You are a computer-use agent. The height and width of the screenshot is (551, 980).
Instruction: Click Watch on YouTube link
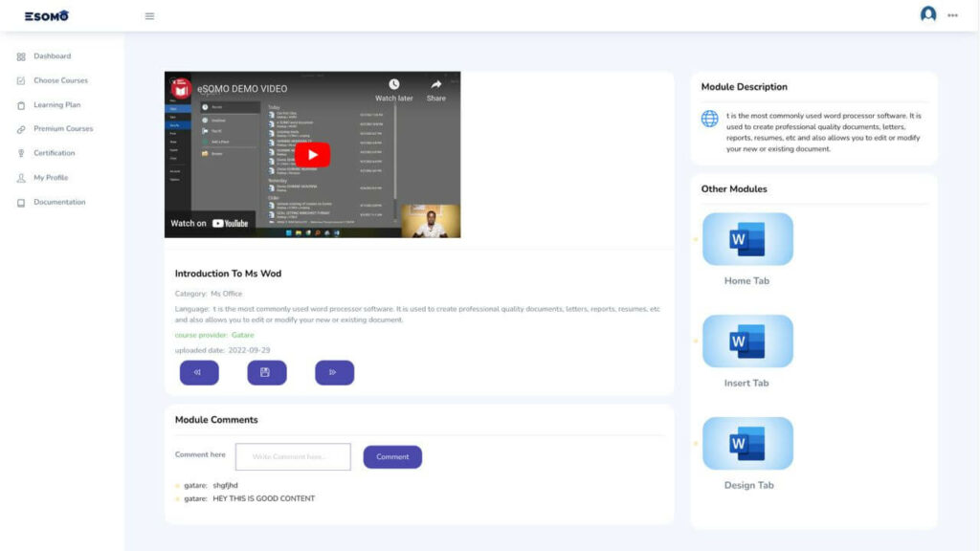(x=210, y=224)
